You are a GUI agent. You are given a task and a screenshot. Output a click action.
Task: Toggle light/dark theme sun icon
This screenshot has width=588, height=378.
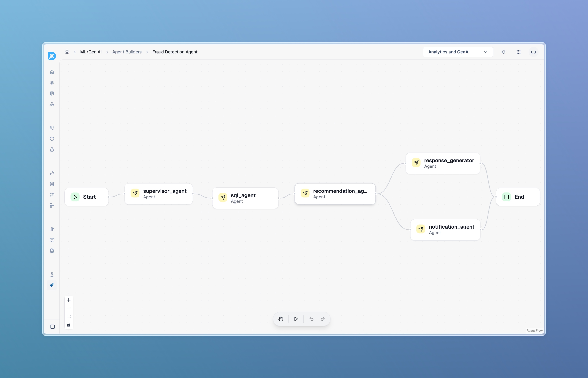[503, 52]
